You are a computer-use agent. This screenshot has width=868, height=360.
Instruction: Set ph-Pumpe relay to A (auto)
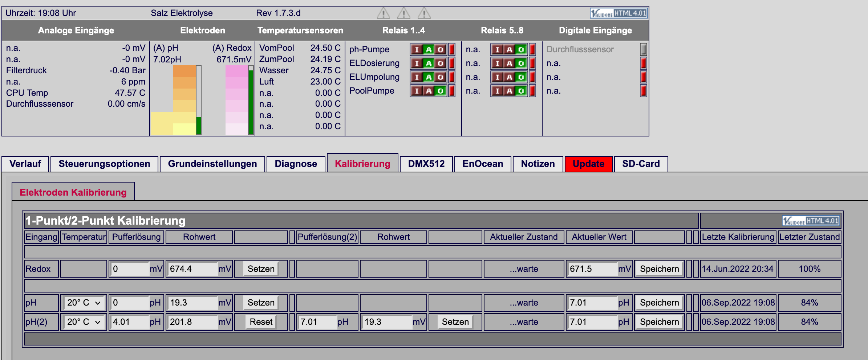coord(429,49)
